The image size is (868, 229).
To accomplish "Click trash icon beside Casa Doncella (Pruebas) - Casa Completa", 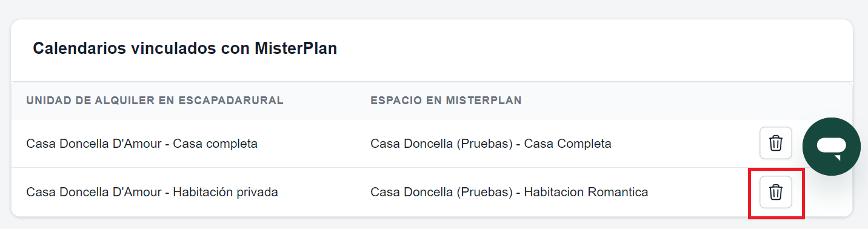I will coord(776,143).
